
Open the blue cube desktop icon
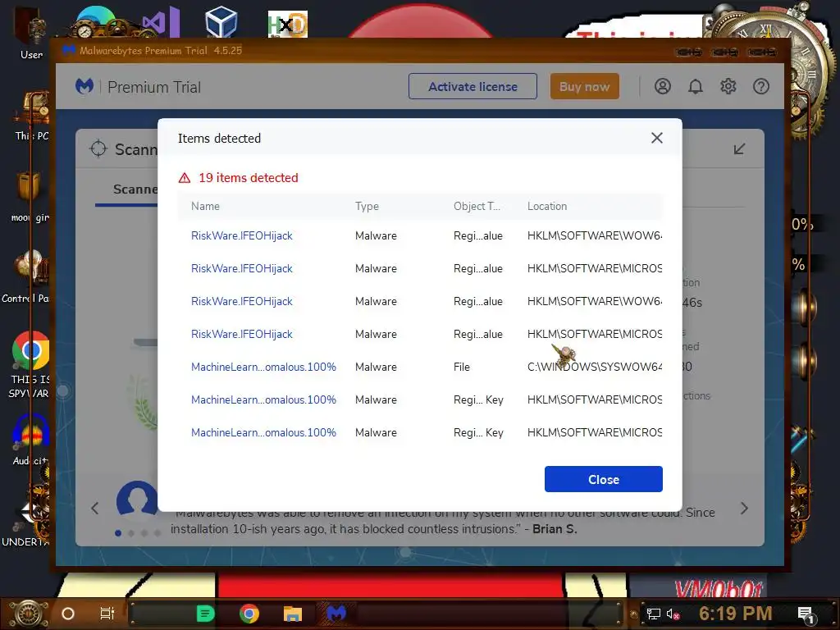[221, 22]
